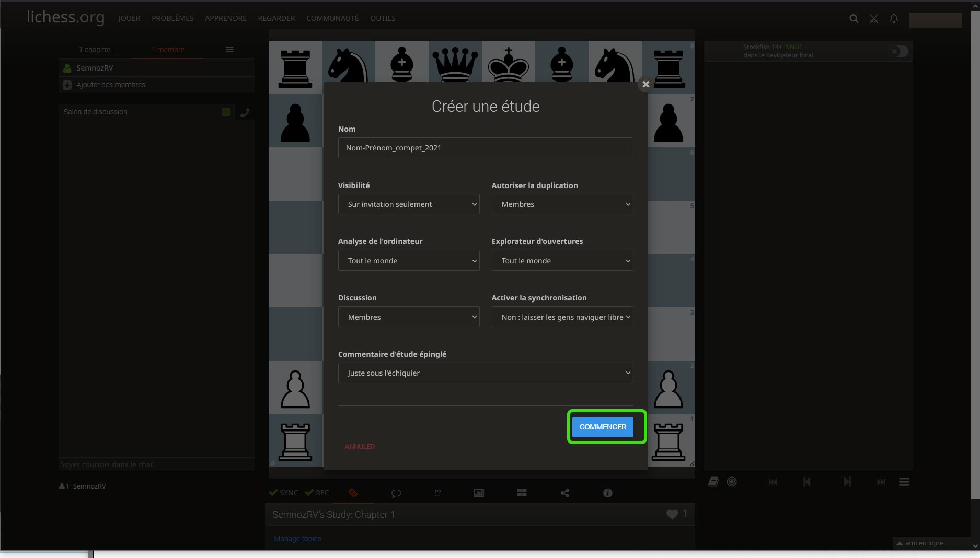Switch to the 1 chapitre tab
980x558 pixels.
click(x=95, y=50)
